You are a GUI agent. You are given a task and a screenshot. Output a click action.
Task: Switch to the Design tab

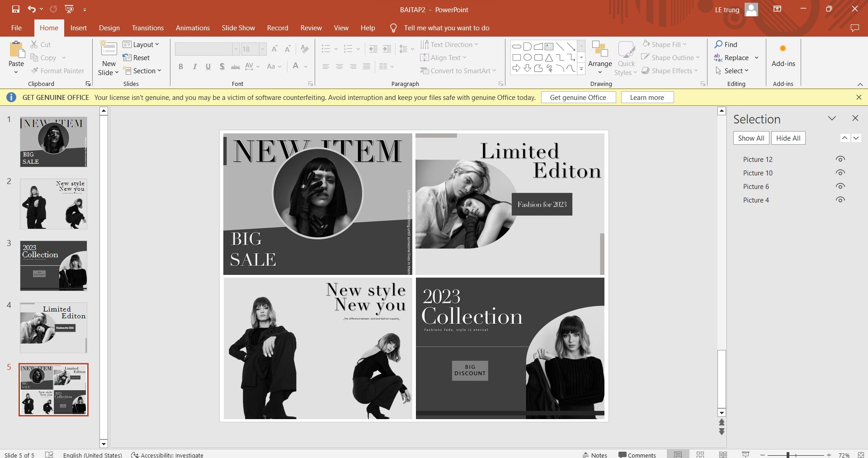tap(109, 28)
